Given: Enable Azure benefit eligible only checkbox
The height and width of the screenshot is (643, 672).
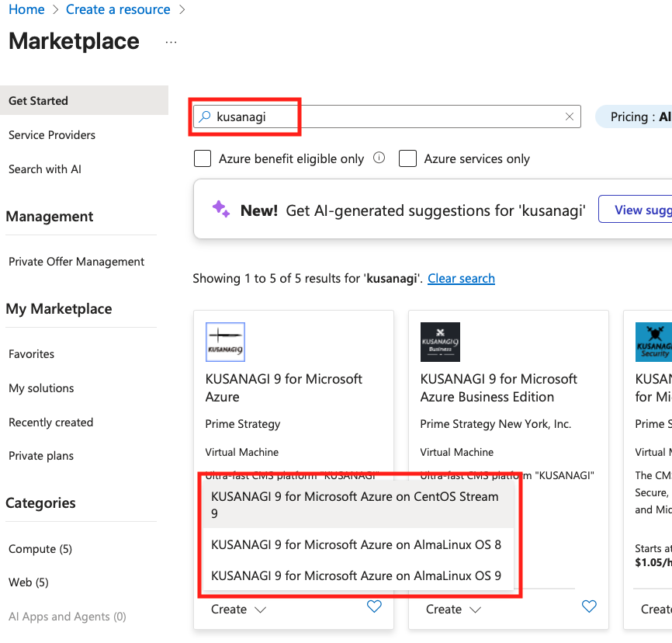Looking at the screenshot, I should 203,158.
